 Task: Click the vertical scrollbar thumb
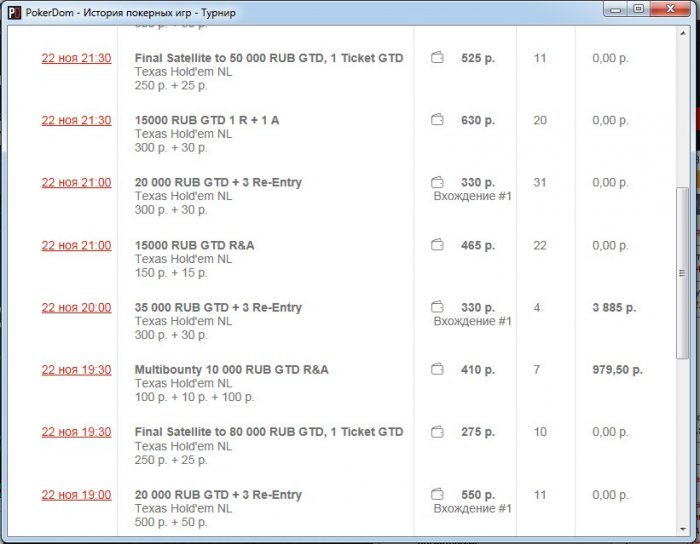pyautogui.click(x=682, y=273)
